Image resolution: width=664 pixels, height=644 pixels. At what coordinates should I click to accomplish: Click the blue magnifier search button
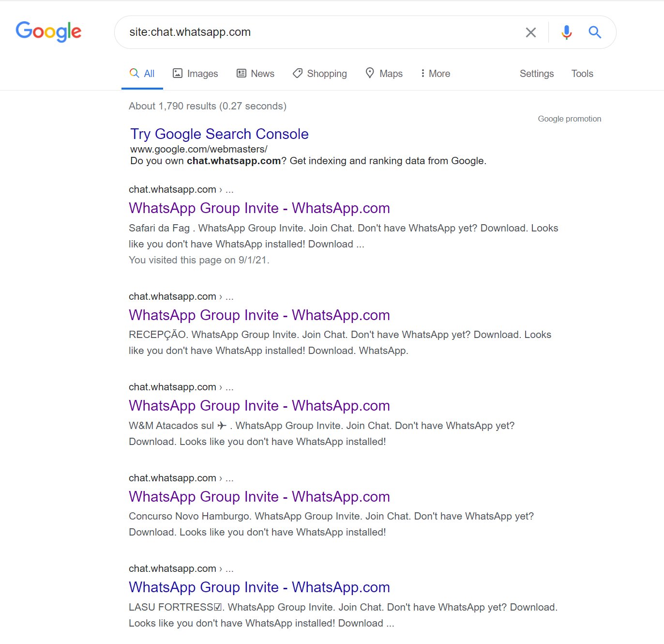click(x=595, y=32)
